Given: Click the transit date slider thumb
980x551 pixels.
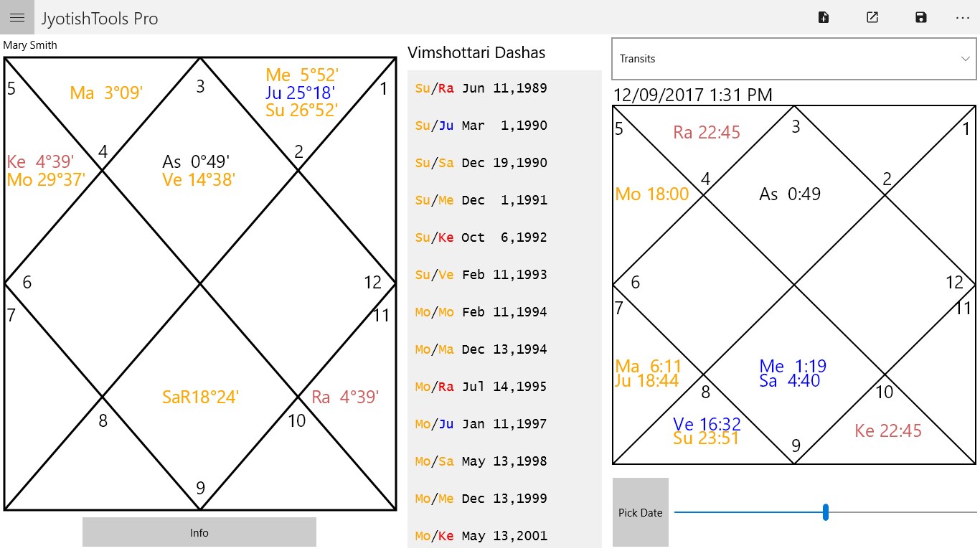Looking at the screenshot, I should (x=826, y=512).
